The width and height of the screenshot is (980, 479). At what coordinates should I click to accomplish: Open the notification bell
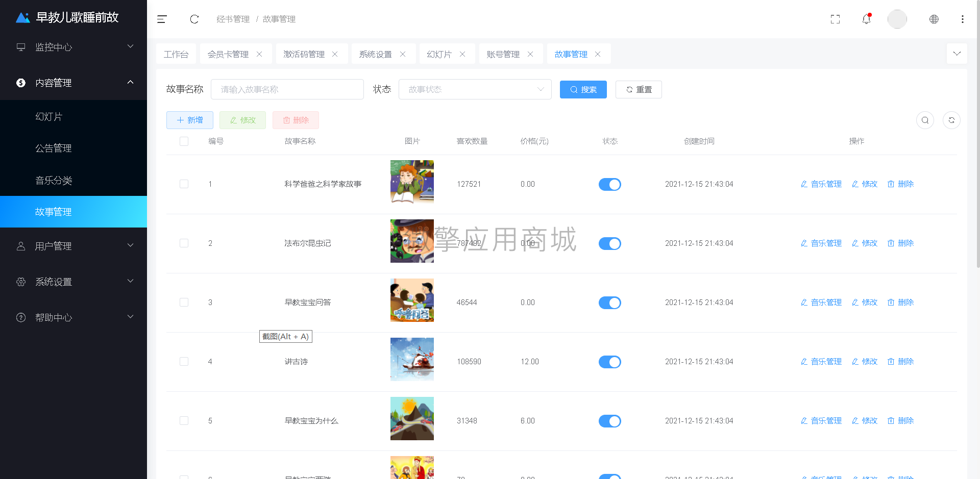point(866,19)
